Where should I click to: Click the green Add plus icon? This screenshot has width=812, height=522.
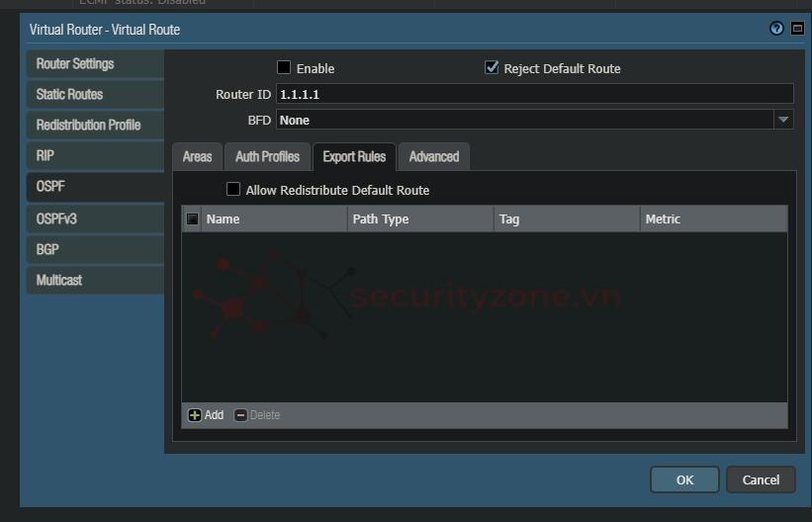pos(195,415)
